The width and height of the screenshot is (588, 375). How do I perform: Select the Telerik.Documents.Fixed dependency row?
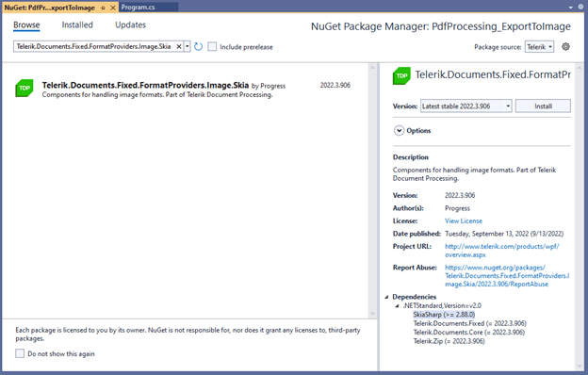coord(470,323)
